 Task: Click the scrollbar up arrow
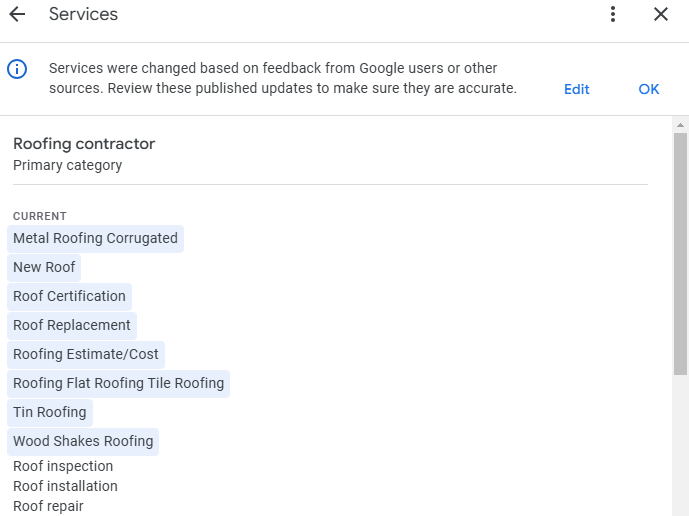[680, 125]
